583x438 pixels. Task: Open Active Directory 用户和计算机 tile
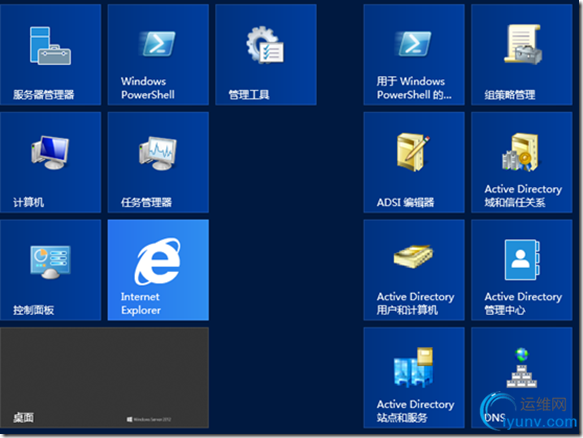coord(414,270)
